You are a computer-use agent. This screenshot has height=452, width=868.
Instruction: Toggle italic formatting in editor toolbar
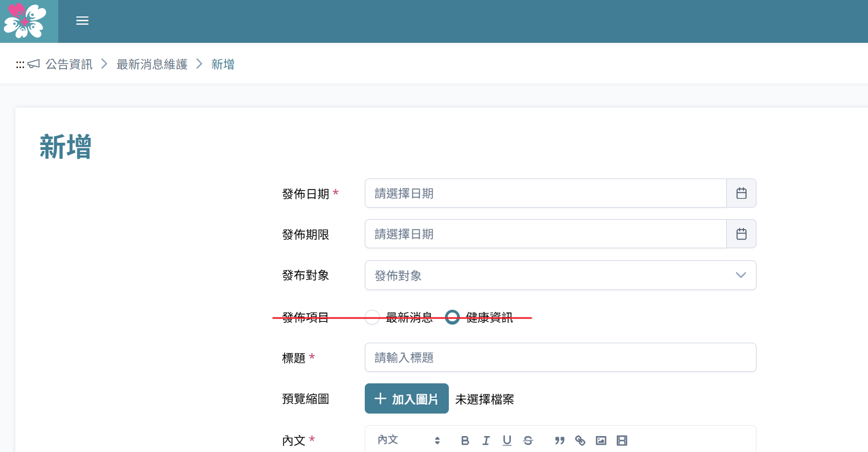(x=486, y=440)
